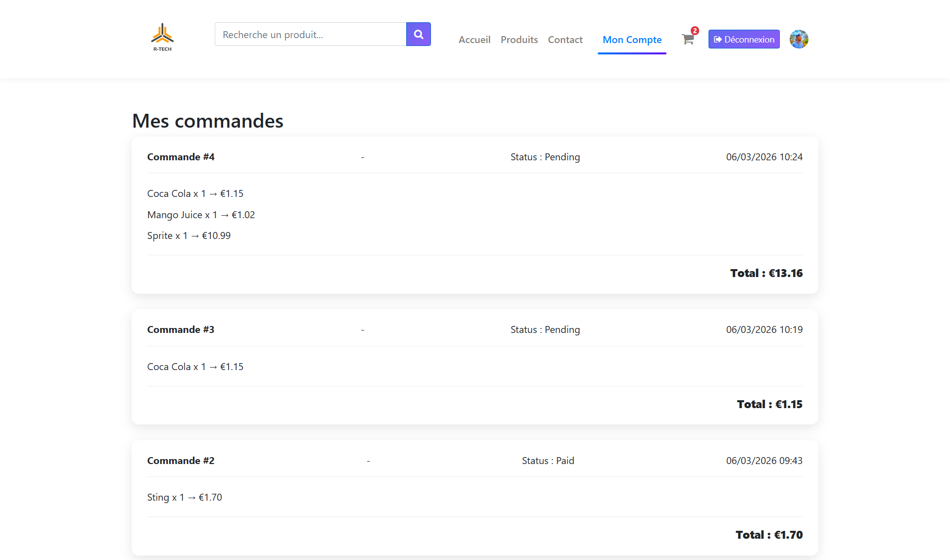Click Status Paid on order #2

(x=548, y=461)
